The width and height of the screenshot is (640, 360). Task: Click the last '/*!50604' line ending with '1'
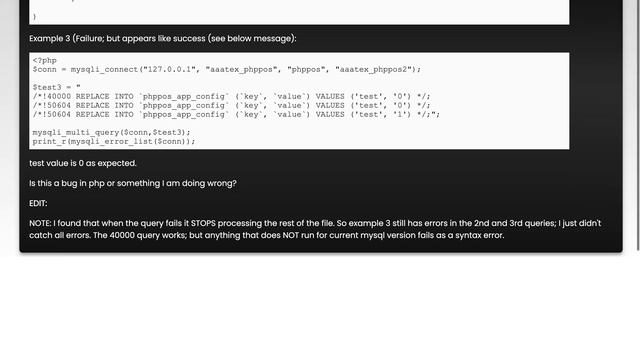click(236, 114)
